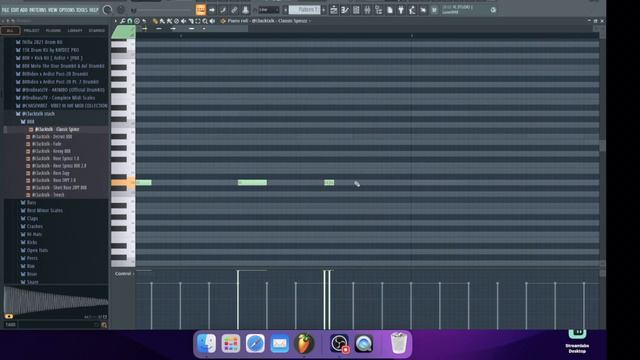Switch to the LIBRARY browser tab
This screenshot has width=640, height=360.
click(75, 30)
